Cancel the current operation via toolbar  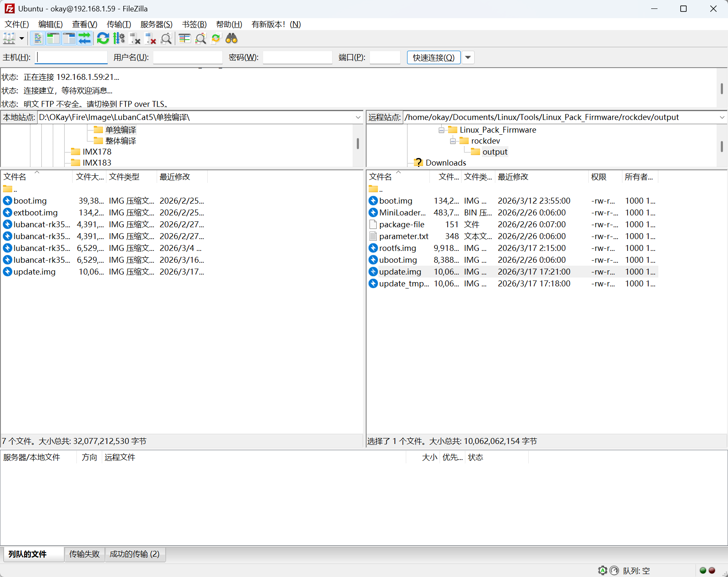pyautogui.click(x=135, y=39)
